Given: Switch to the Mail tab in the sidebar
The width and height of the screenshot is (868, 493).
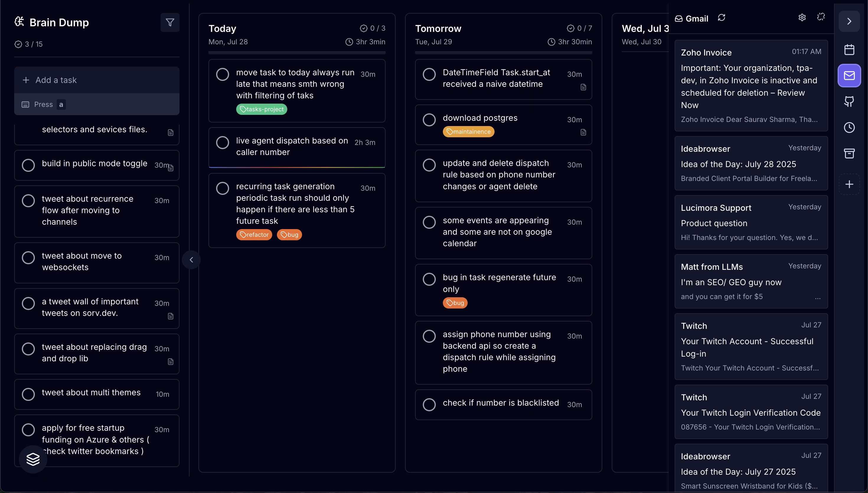Looking at the screenshot, I should pos(849,75).
